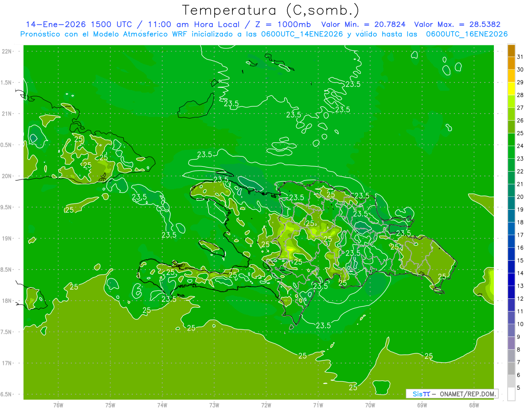Click the "70W" longitude axis label
Image resolution: width=532 pixels, height=411 pixels.
point(370,405)
